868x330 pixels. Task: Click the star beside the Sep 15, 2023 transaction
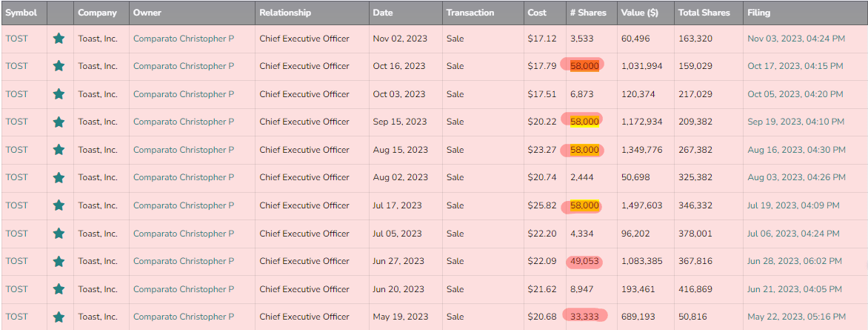point(59,122)
